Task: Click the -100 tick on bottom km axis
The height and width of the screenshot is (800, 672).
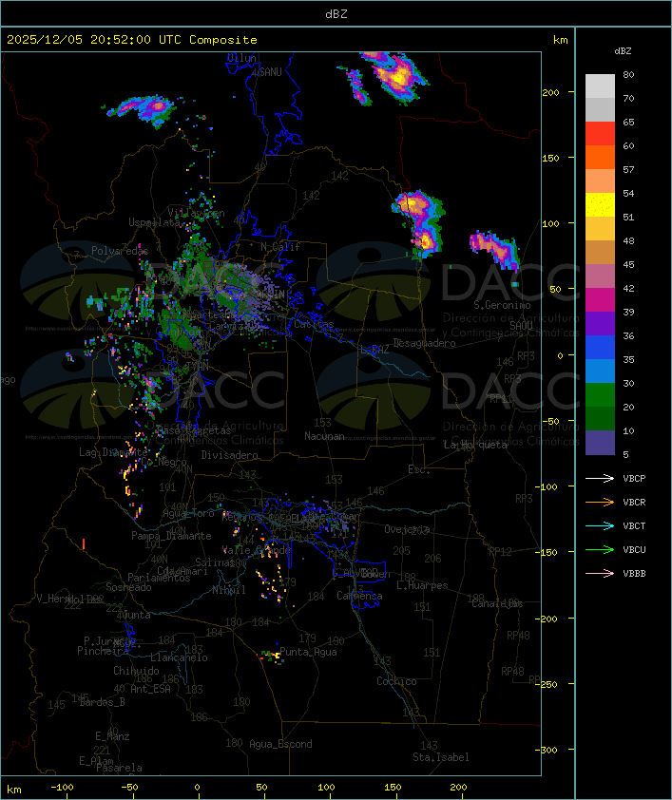Action: [x=62, y=788]
